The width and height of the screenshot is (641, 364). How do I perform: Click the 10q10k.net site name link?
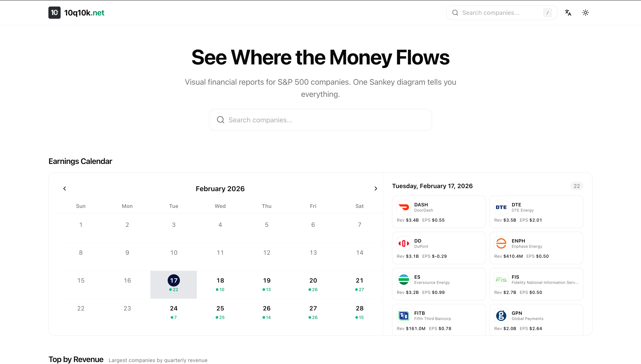point(84,13)
